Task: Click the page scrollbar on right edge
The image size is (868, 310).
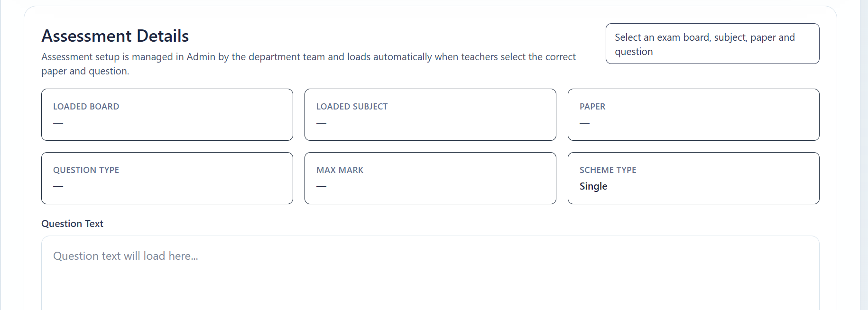Action: click(864, 155)
